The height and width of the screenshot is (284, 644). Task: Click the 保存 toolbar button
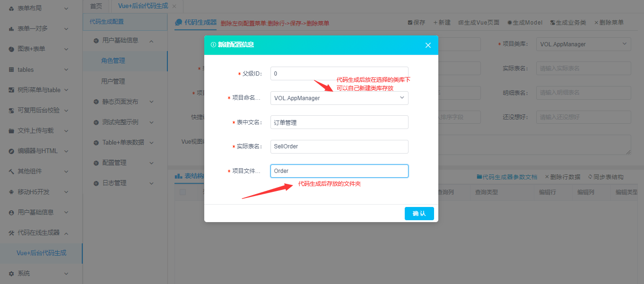click(x=417, y=23)
